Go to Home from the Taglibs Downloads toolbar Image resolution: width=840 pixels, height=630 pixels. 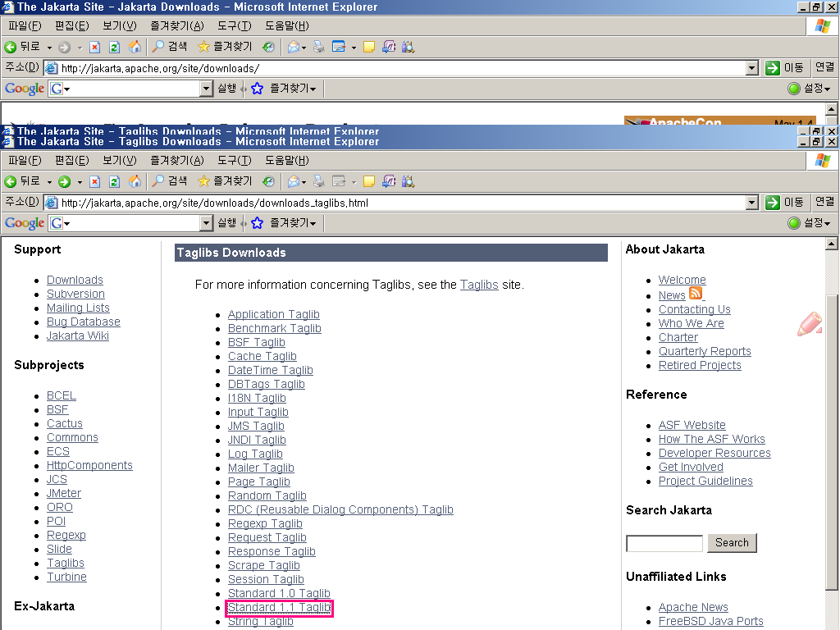pos(135,181)
